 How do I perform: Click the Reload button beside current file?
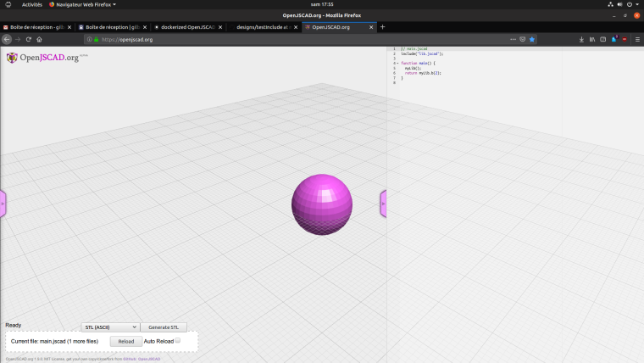pyautogui.click(x=126, y=341)
